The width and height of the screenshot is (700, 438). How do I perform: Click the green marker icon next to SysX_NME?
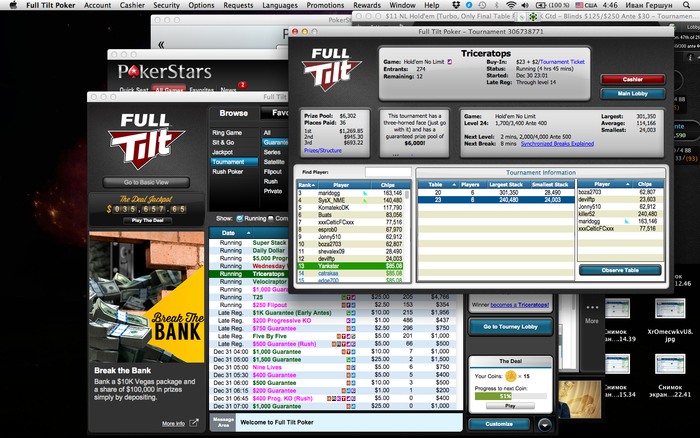click(x=365, y=200)
